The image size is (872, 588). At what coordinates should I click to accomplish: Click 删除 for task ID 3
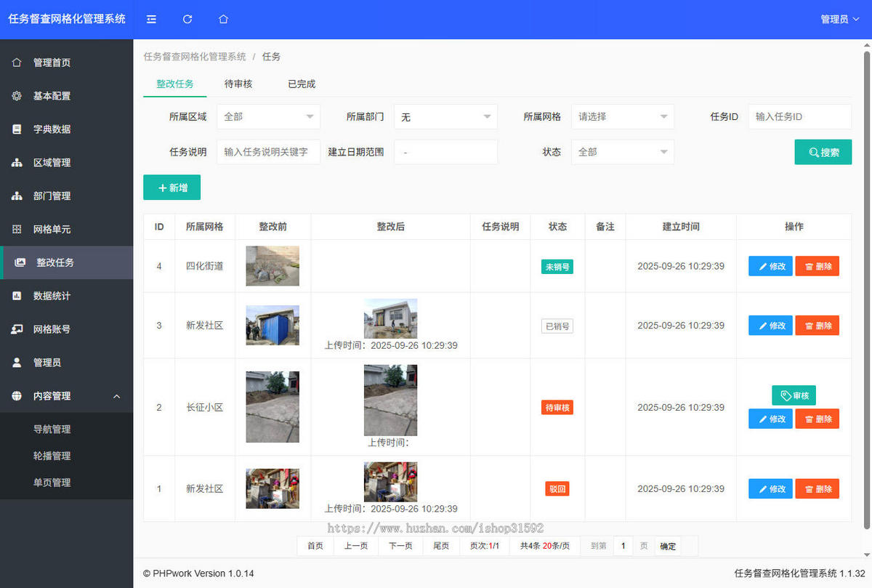[817, 326]
